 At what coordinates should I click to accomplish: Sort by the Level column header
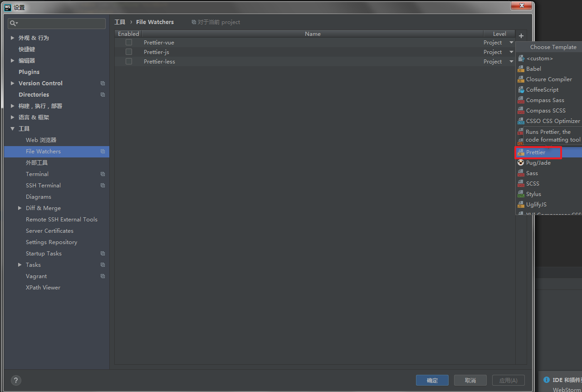[x=499, y=34]
